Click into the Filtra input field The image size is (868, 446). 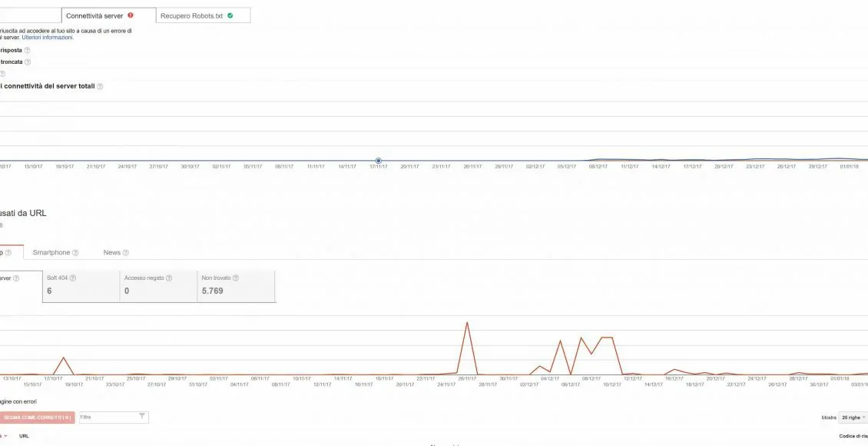tap(108, 417)
